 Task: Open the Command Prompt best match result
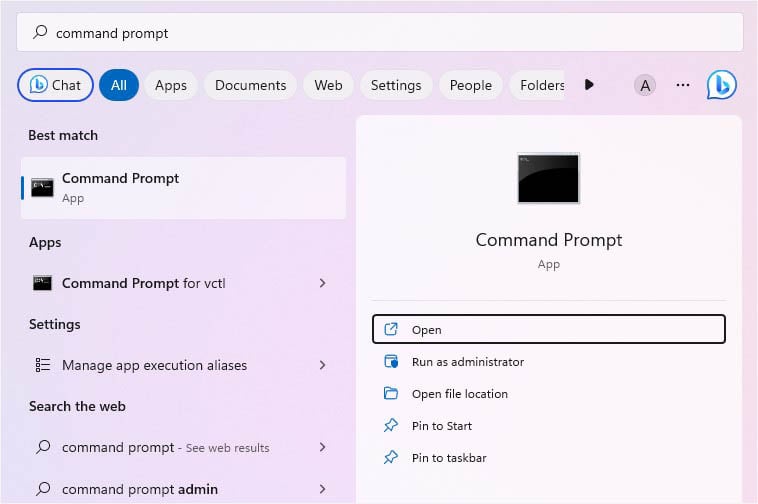point(183,188)
